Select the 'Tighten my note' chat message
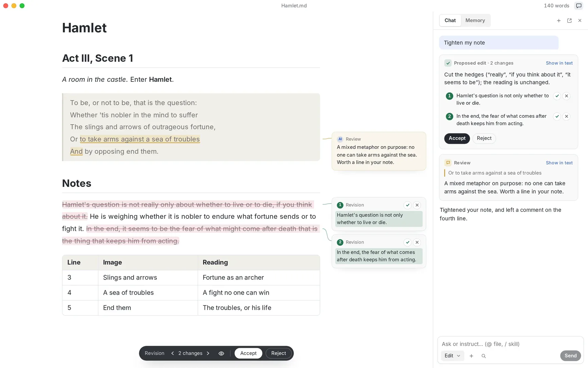588x368 pixels. [x=499, y=43]
